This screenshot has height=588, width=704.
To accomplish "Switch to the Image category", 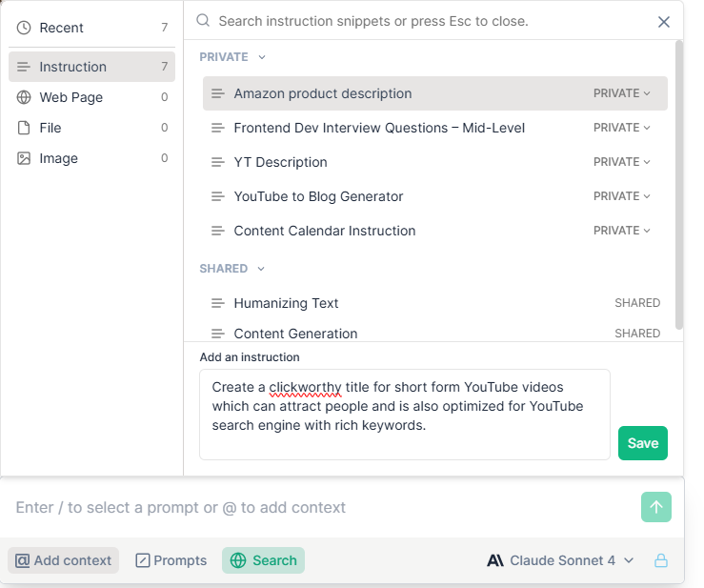I will point(91,158).
